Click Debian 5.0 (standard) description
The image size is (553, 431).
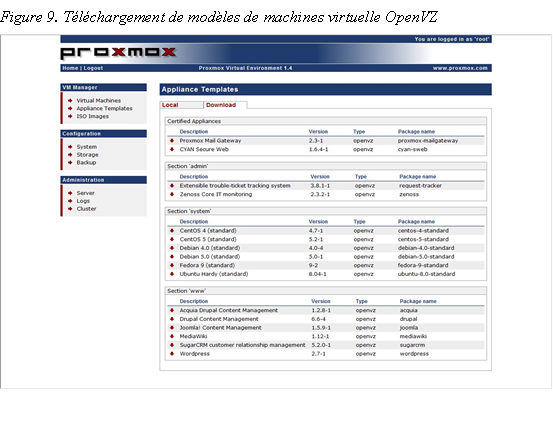click(x=210, y=257)
